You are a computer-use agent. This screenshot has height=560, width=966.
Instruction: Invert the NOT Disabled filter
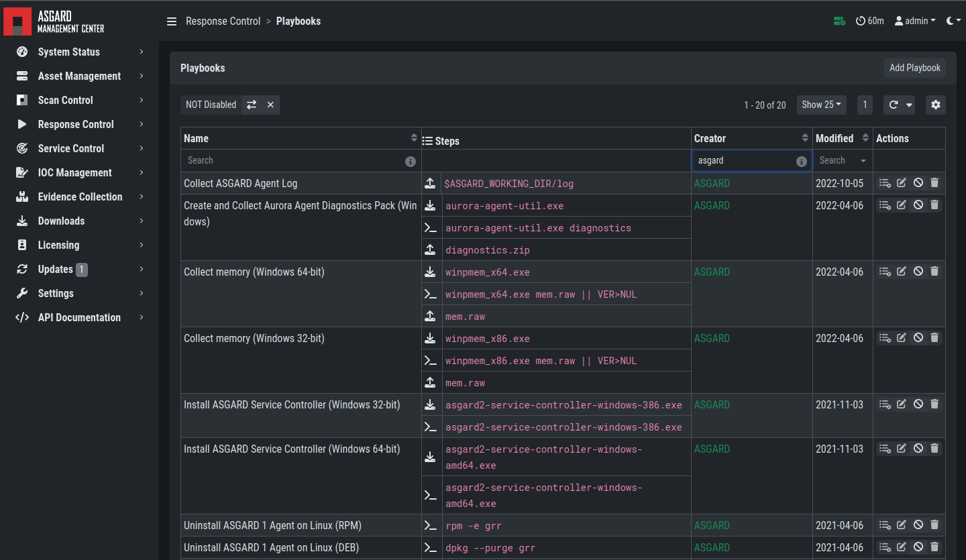pyautogui.click(x=252, y=105)
